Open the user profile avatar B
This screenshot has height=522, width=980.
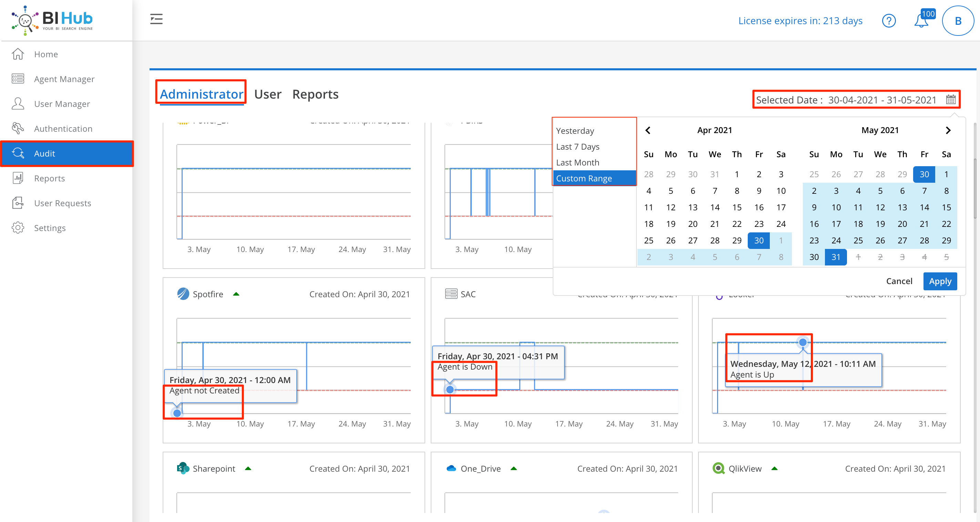958,21
